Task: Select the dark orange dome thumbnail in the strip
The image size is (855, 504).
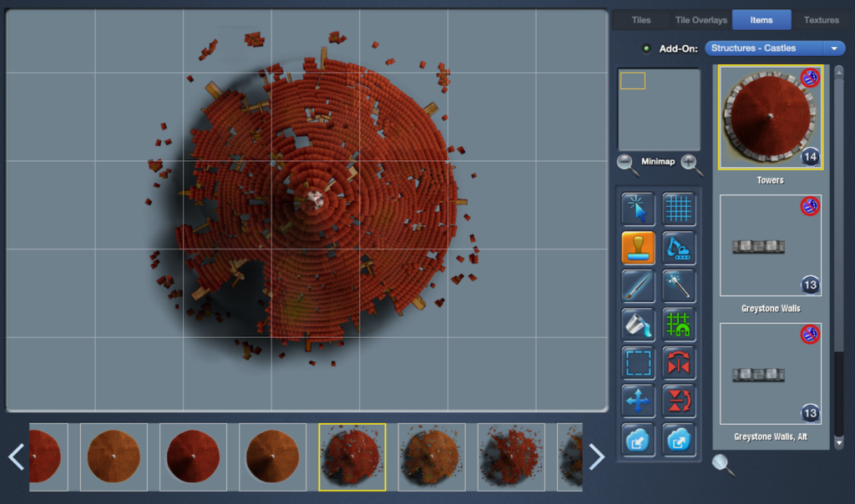Action: point(272,456)
